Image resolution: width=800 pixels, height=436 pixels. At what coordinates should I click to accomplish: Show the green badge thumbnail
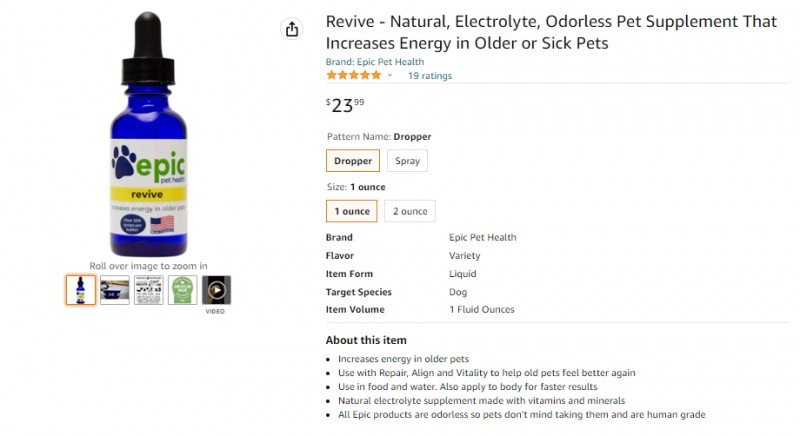point(183,290)
